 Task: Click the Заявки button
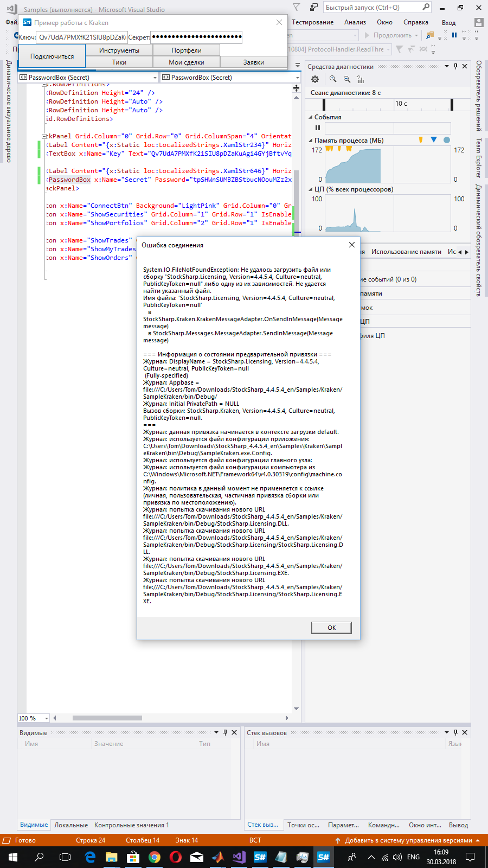click(254, 62)
